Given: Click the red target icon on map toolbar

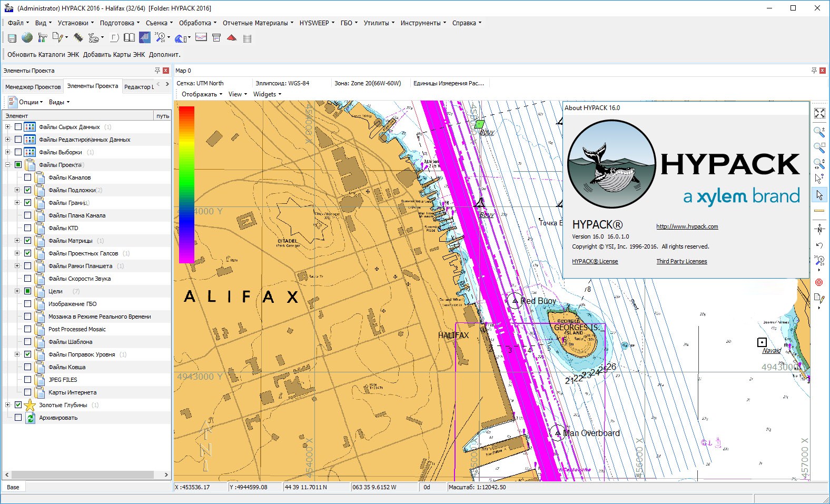Looking at the screenshot, I should [x=819, y=282].
